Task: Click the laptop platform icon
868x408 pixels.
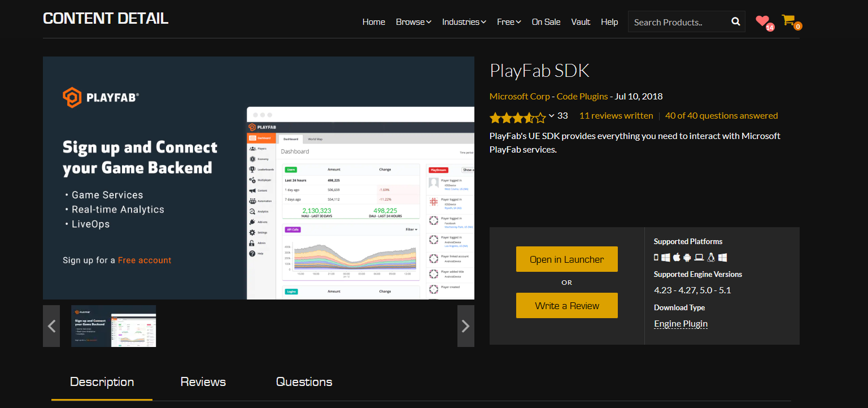Action: (x=699, y=258)
